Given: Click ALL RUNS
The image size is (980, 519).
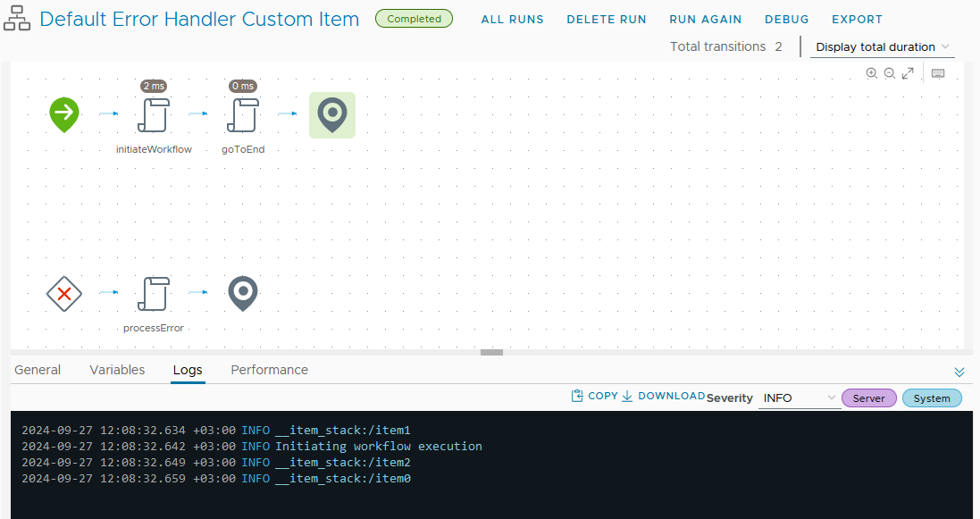Looking at the screenshot, I should [x=513, y=20].
